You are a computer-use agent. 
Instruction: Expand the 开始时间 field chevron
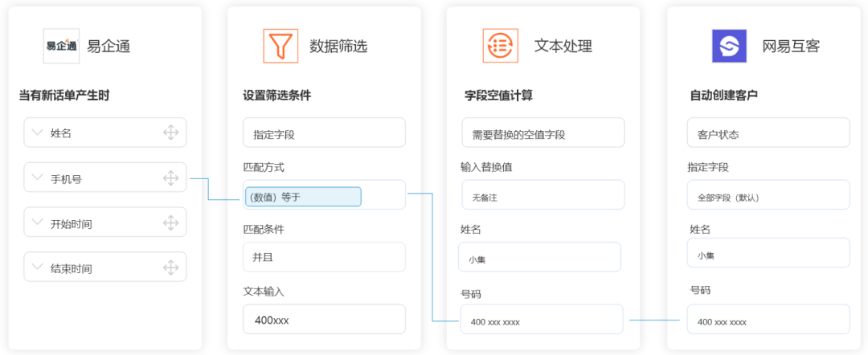coord(38,222)
